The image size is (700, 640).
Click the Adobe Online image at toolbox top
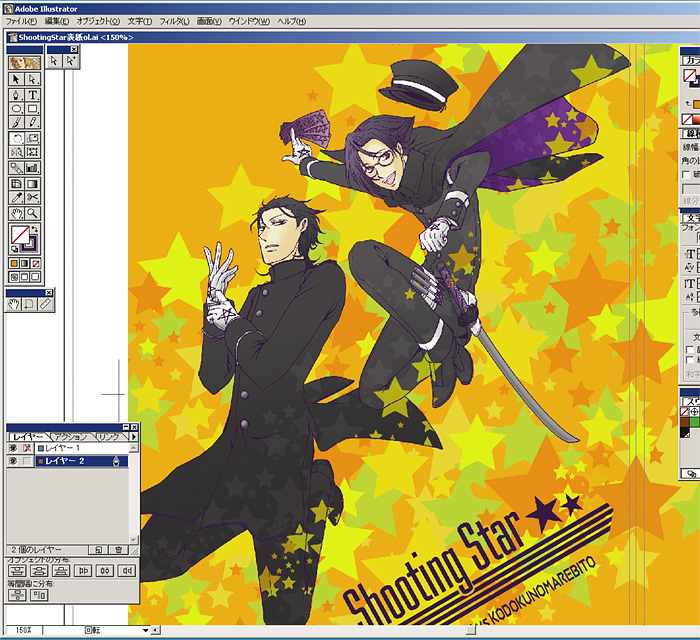(25, 62)
